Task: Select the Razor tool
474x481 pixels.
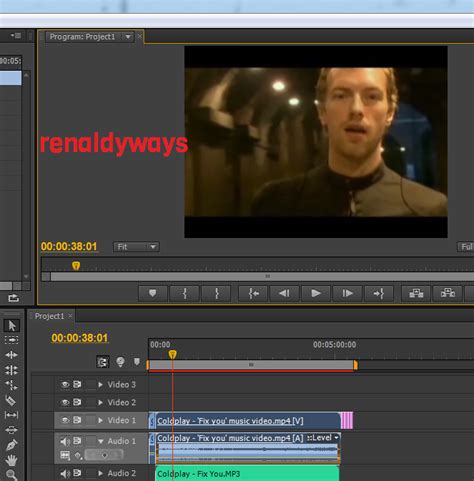Action: [12, 400]
